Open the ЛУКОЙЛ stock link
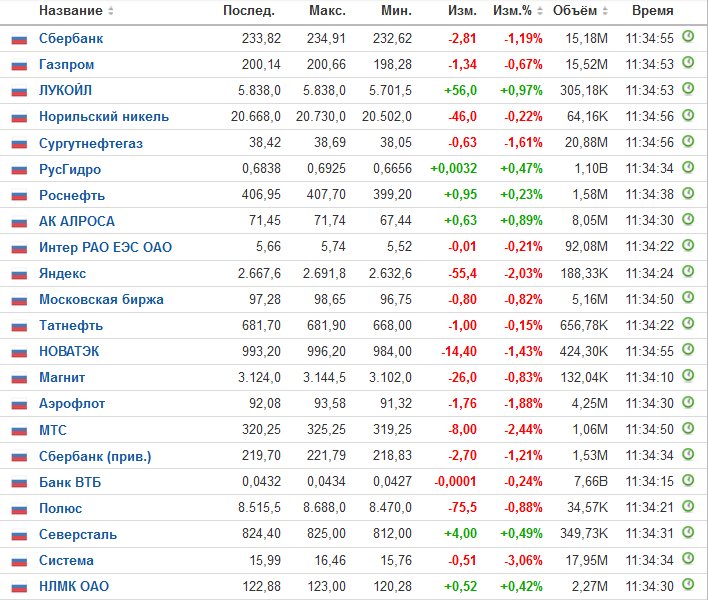 click(65, 91)
